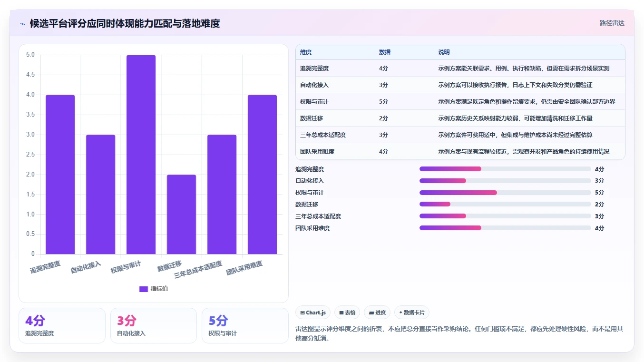The height and width of the screenshot is (362, 644).
Task: Click the footer note starting 雷达图显示评分维度
Action: (459, 334)
